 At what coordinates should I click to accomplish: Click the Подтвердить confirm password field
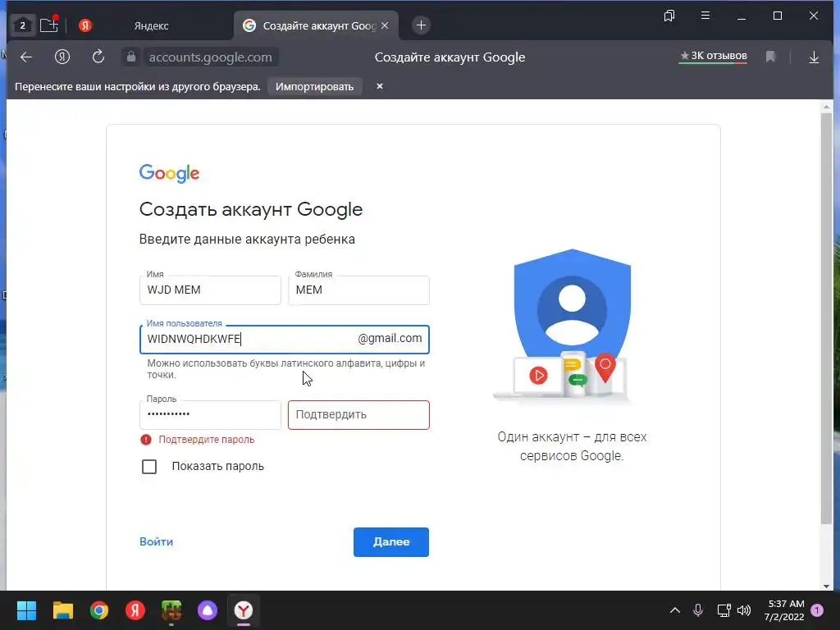(x=359, y=414)
